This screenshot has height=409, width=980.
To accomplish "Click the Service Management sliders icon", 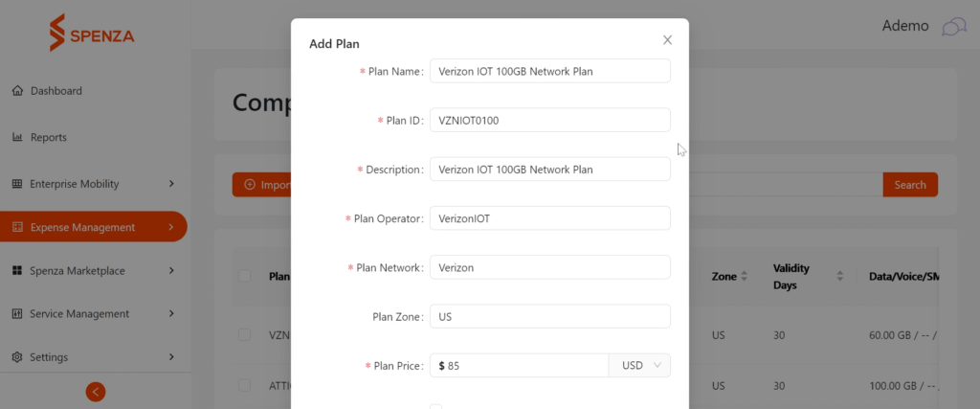I will (17, 314).
